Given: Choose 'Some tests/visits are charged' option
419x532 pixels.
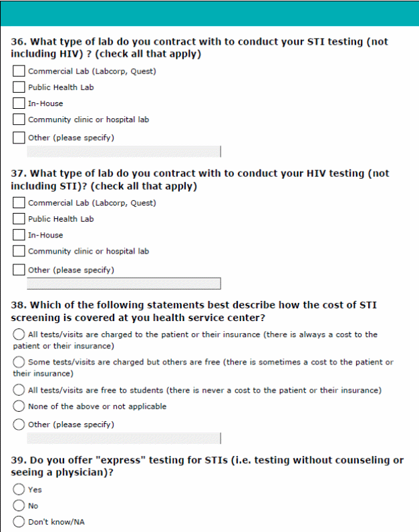Looking at the screenshot, I should (19, 362).
